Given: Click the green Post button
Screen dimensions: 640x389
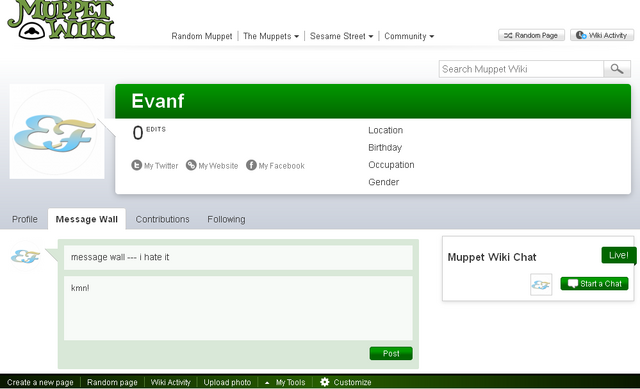Looking at the screenshot, I should pos(391,353).
